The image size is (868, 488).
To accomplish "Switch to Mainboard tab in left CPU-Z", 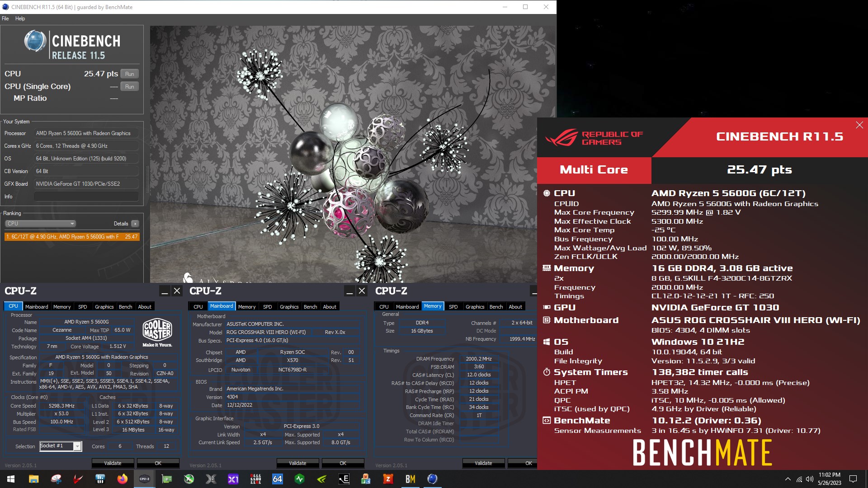I will [x=37, y=307].
